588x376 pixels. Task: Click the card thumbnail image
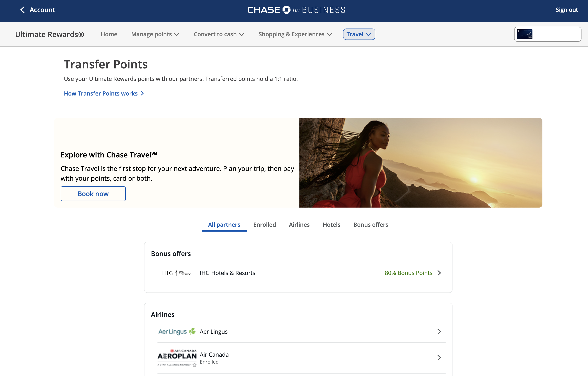(x=525, y=34)
